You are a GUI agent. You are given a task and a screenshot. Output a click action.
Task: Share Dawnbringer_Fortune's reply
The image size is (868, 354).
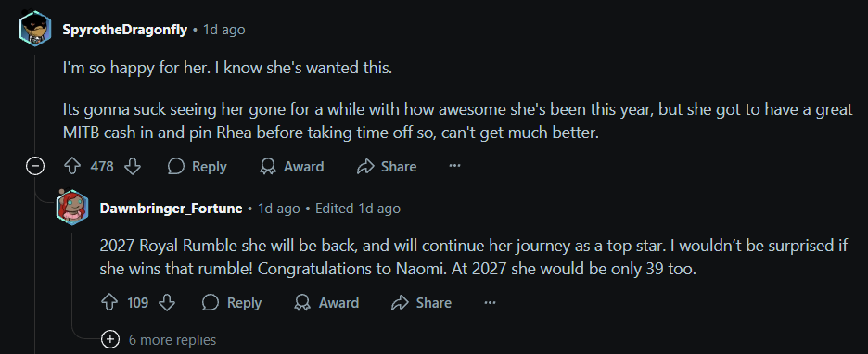421,303
